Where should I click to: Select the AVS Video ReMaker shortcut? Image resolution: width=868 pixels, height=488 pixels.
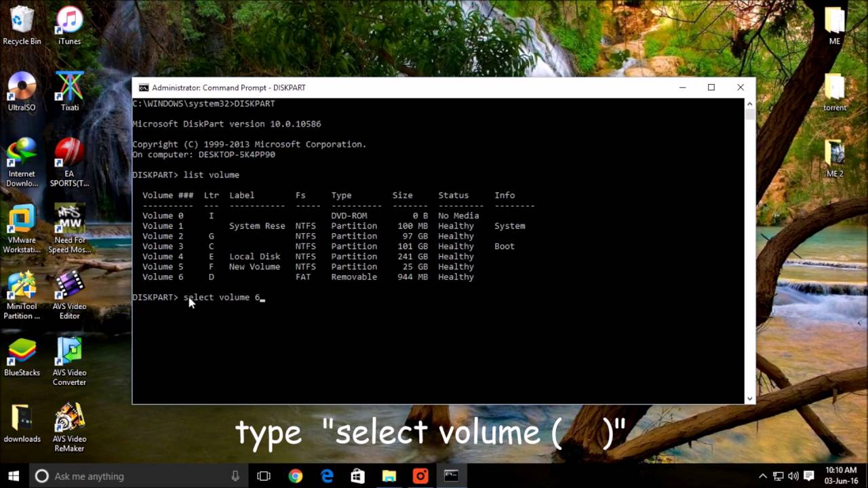coord(69,428)
